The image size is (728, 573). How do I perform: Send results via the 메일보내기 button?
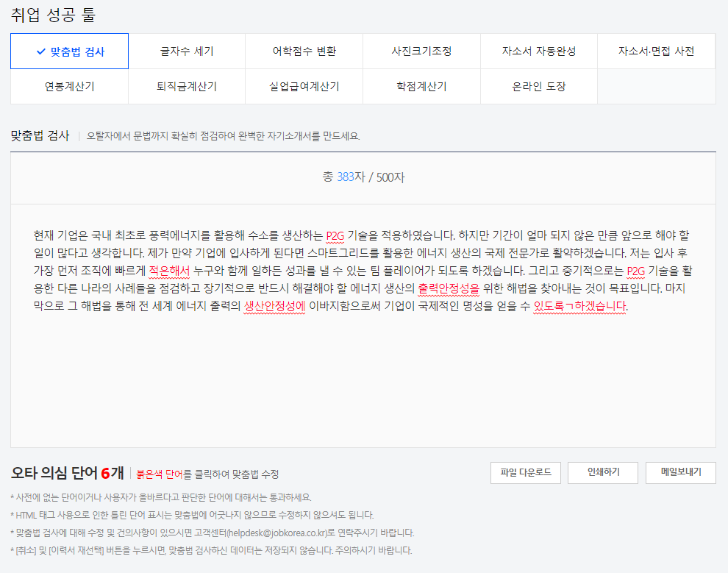click(x=680, y=473)
